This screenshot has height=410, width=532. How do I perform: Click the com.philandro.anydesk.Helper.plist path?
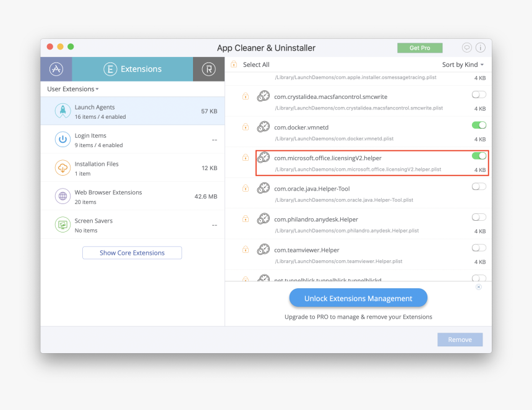click(347, 231)
